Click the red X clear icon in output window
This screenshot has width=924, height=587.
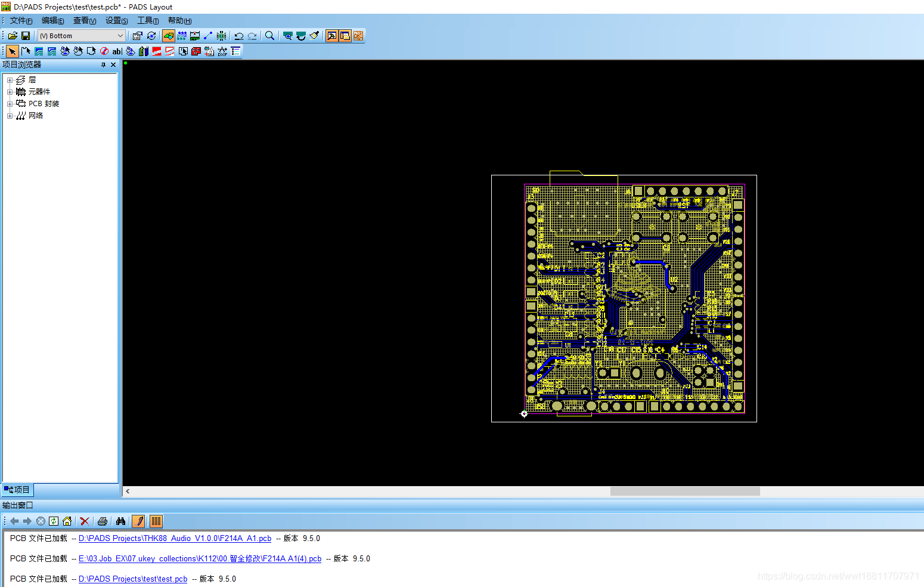(85, 521)
